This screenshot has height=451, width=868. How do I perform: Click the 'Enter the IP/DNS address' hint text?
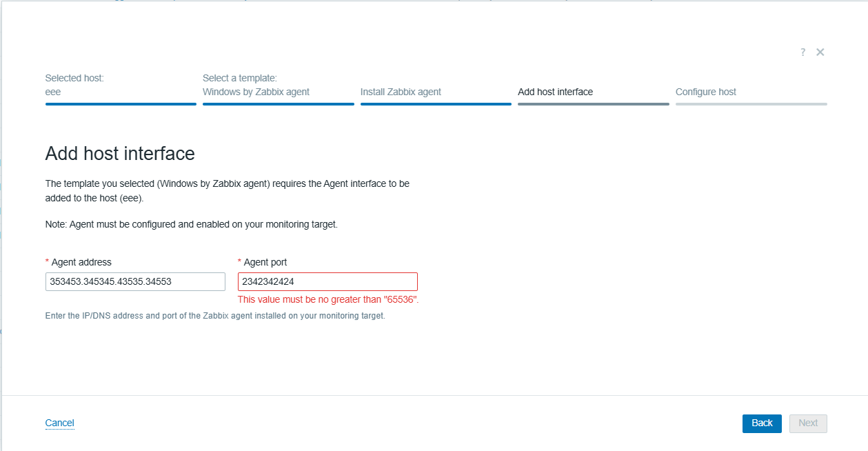coord(215,316)
